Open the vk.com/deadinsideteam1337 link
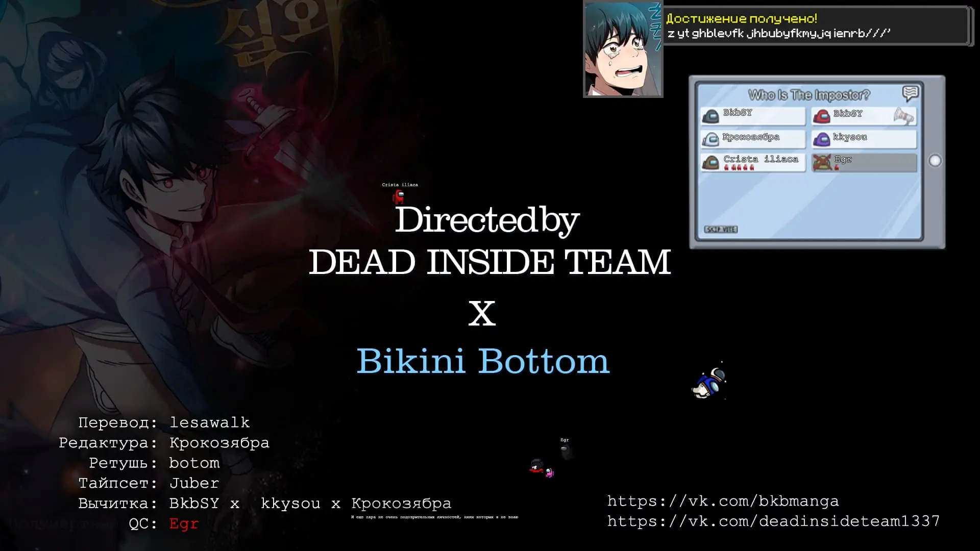 pyautogui.click(x=773, y=521)
